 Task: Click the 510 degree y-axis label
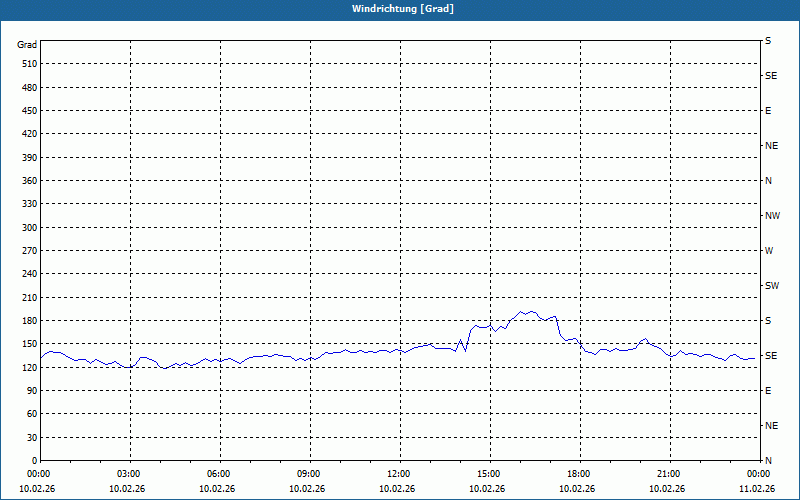[x=30, y=64]
